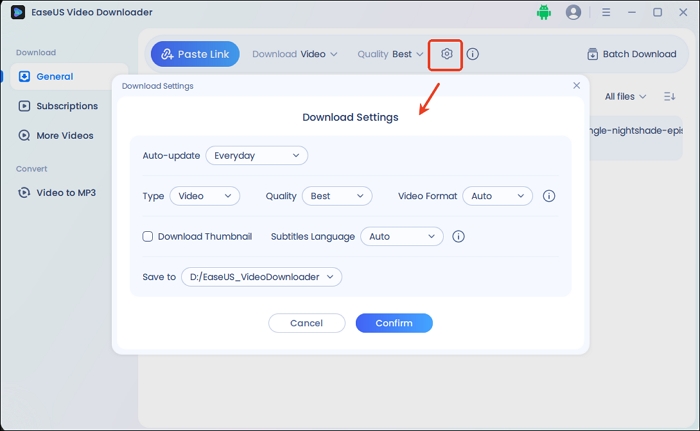
Task: Select Video to MP3 in sidebar
Action: click(x=65, y=192)
